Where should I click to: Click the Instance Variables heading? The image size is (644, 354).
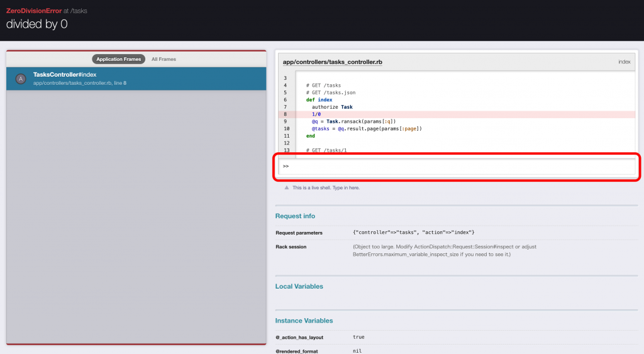(x=304, y=321)
